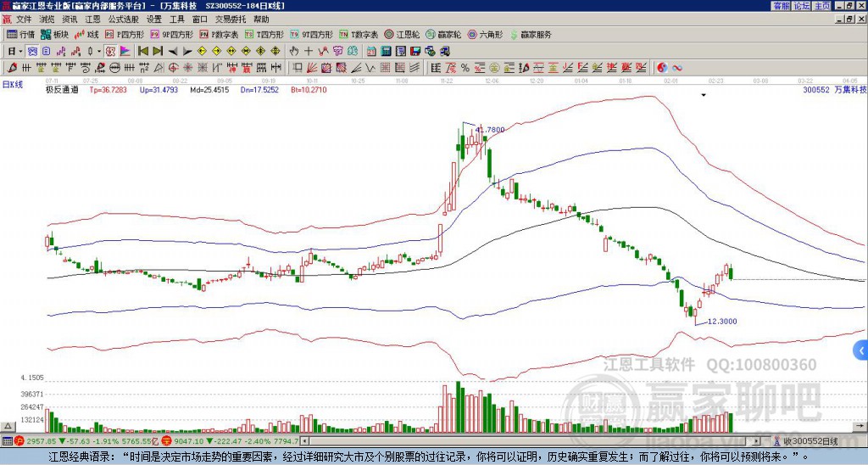This screenshot has height=465, width=868.
Task: Click the up-triangle button beside the volume panel
Action: point(8,427)
